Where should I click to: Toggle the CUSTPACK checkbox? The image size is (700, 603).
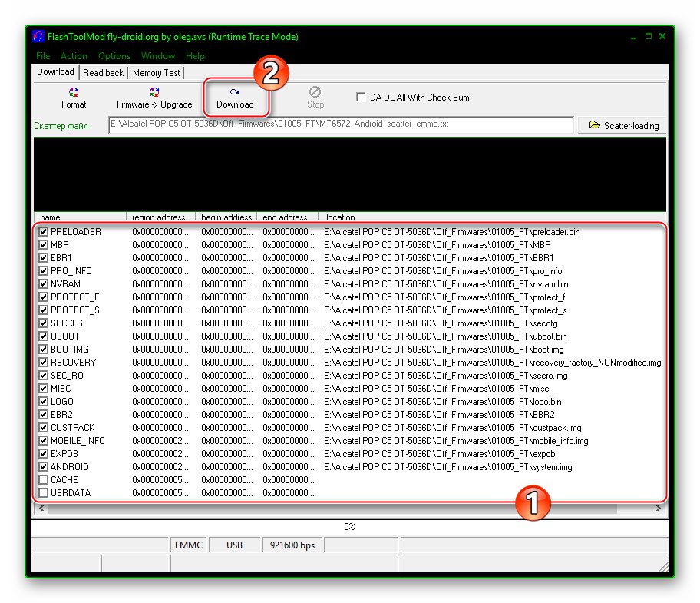click(43, 427)
